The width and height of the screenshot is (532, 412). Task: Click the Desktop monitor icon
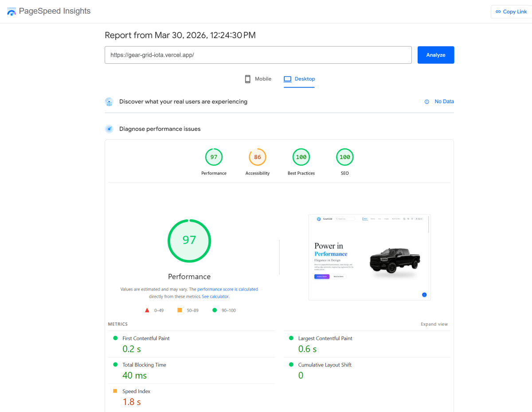coord(287,79)
